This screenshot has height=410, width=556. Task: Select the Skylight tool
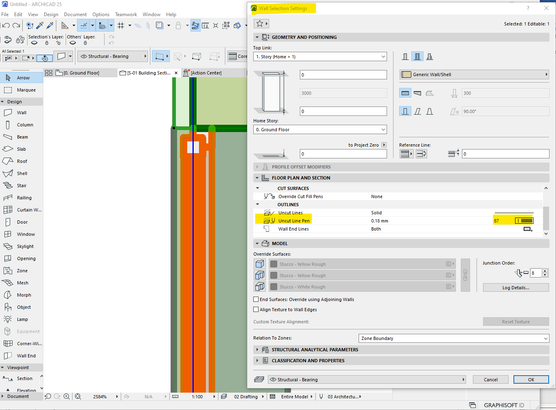point(21,246)
